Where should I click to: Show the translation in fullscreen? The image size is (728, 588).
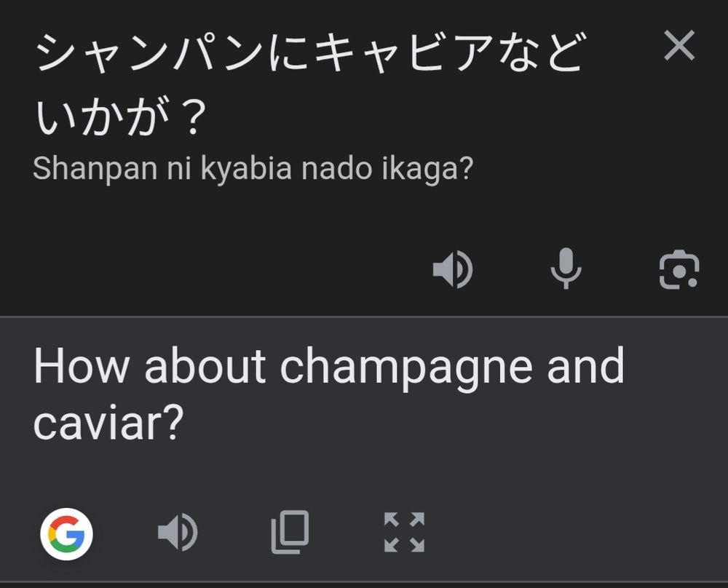(404, 532)
